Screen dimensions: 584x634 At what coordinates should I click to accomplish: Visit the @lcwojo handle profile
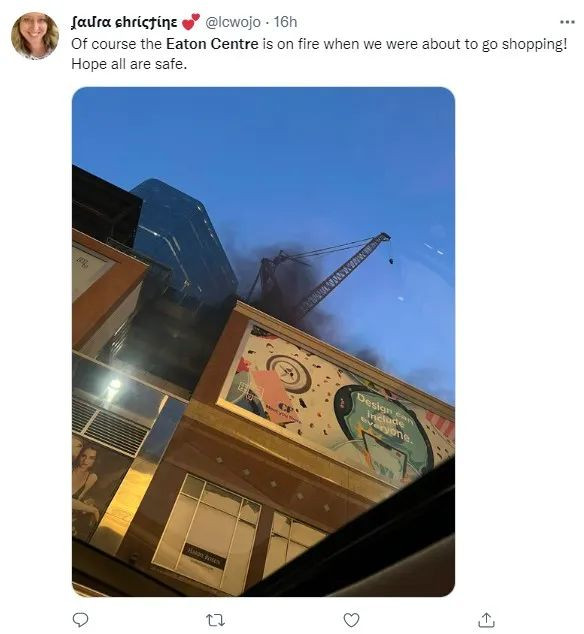tap(233, 22)
